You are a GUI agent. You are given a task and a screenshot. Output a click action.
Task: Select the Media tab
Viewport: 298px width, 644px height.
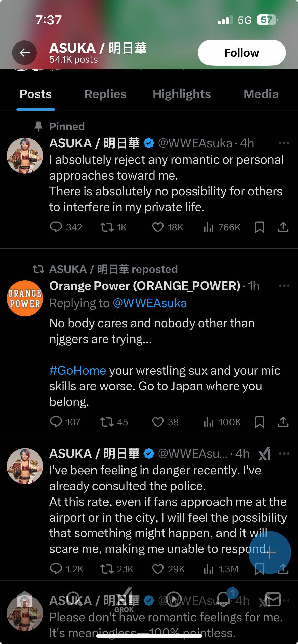tap(261, 94)
